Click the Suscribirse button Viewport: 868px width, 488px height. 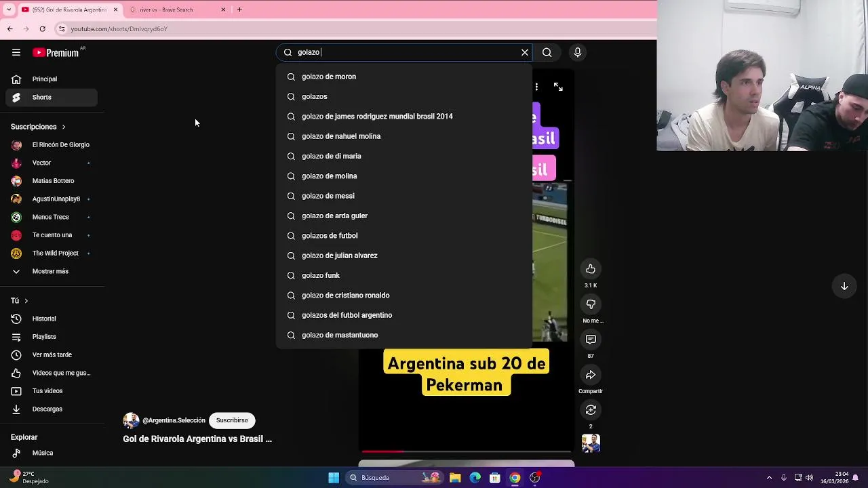click(232, 420)
